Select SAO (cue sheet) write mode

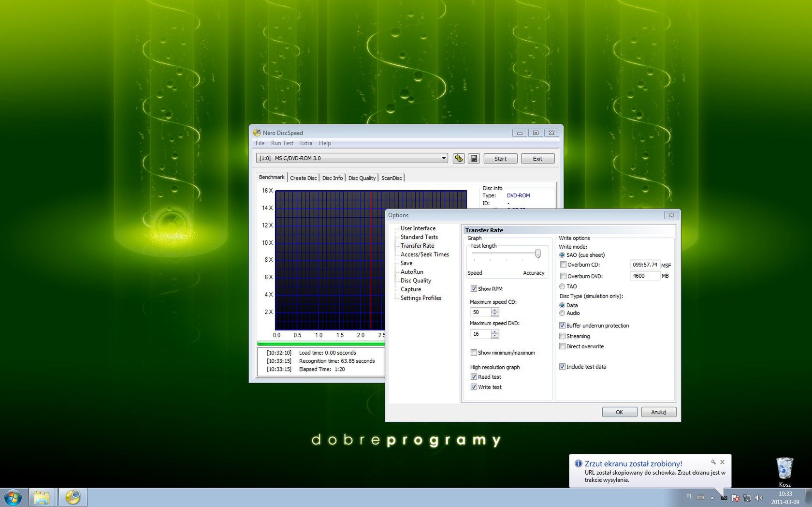click(x=562, y=255)
